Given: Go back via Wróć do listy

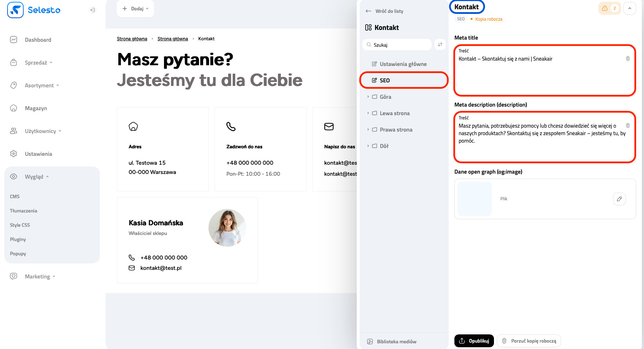Looking at the screenshot, I should tap(385, 11).
